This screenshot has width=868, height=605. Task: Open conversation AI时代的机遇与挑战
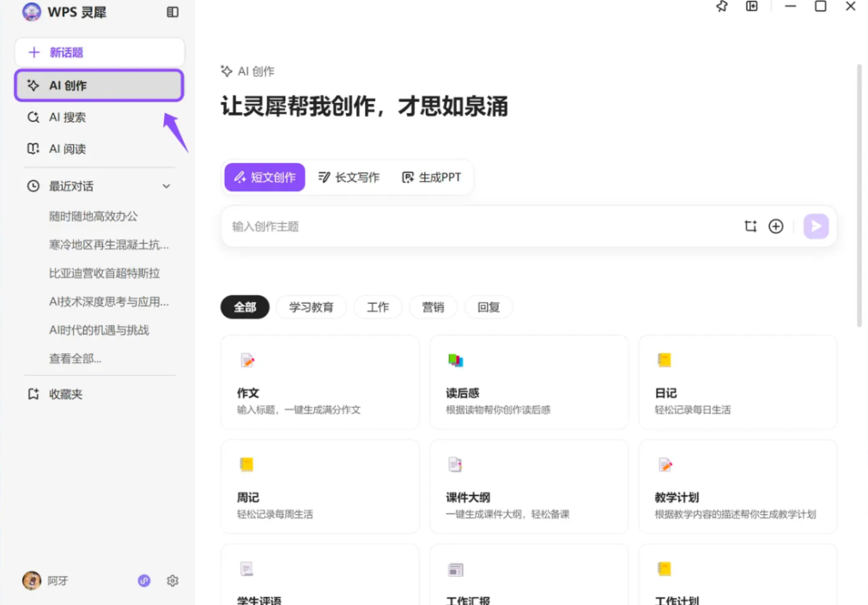tap(99, 330)
